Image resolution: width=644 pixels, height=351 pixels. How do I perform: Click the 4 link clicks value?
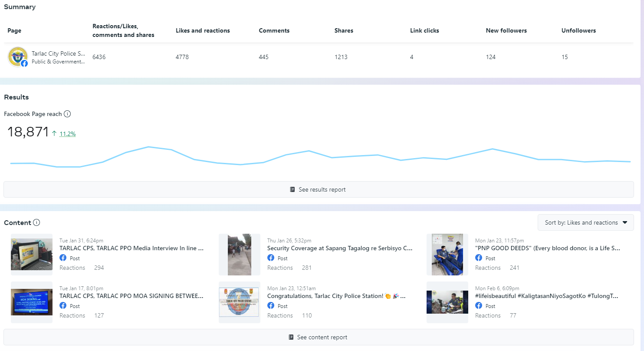tap(412, 57)
